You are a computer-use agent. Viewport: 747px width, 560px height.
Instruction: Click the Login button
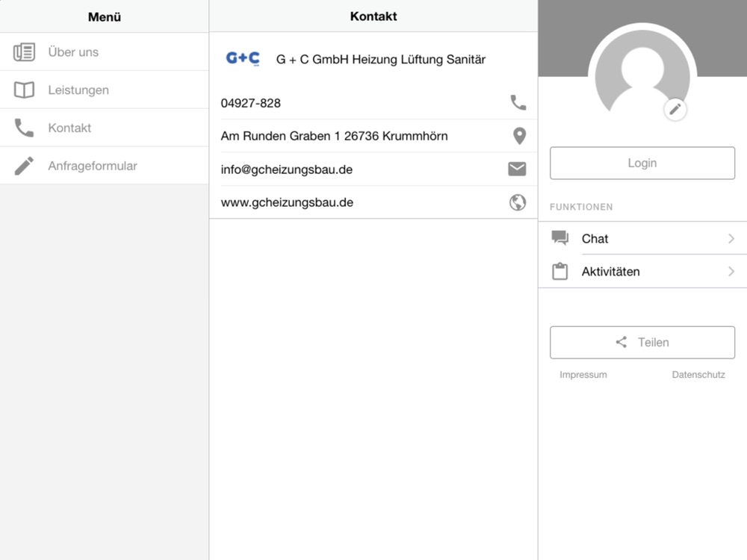[x=642, y=163]
